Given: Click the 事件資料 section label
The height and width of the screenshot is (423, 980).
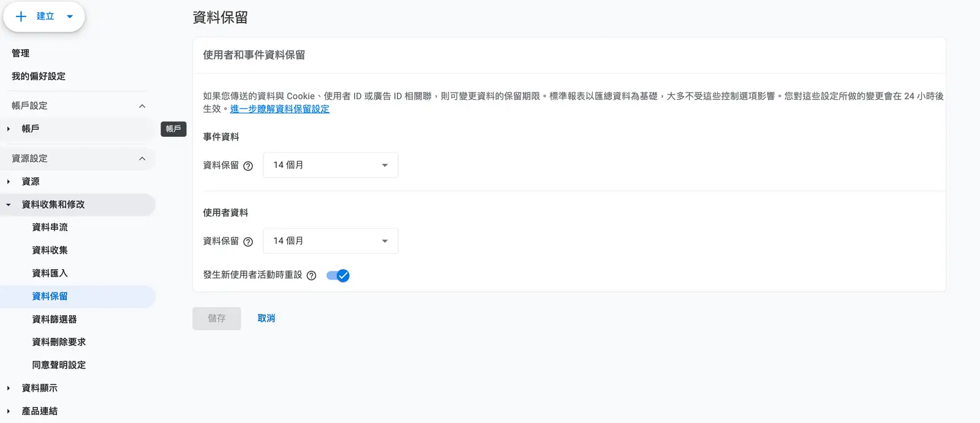Looking at the screenshot, I should (221, 137).
